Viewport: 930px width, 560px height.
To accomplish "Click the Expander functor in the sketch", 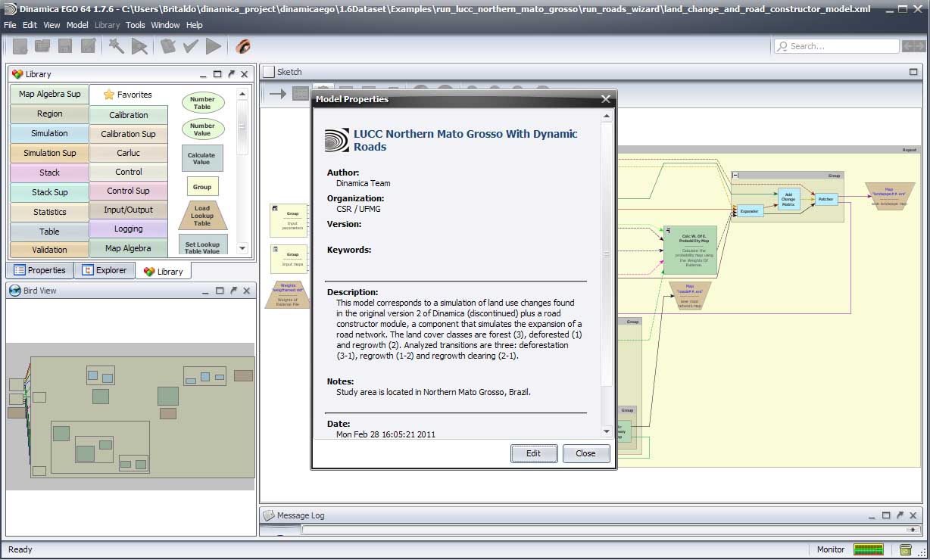I will point(749,211).
